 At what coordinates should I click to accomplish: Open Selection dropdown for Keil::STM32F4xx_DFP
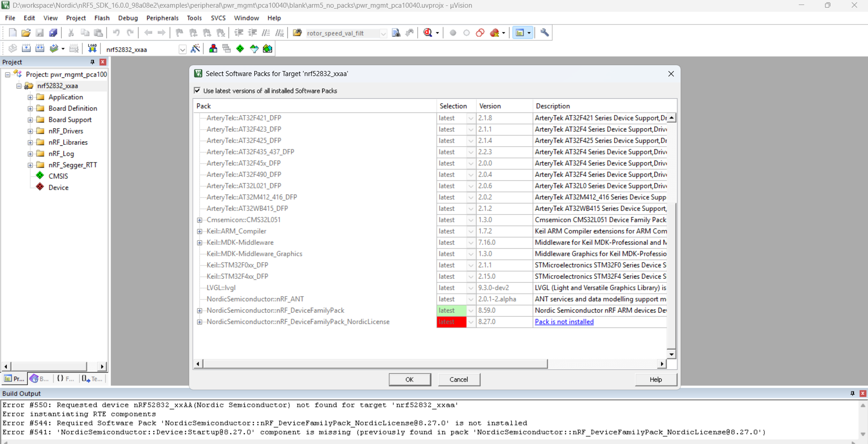(x=471, y=277)
